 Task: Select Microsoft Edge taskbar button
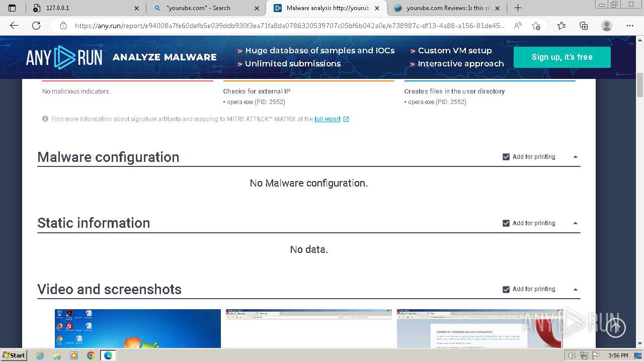tap(108, 355)
